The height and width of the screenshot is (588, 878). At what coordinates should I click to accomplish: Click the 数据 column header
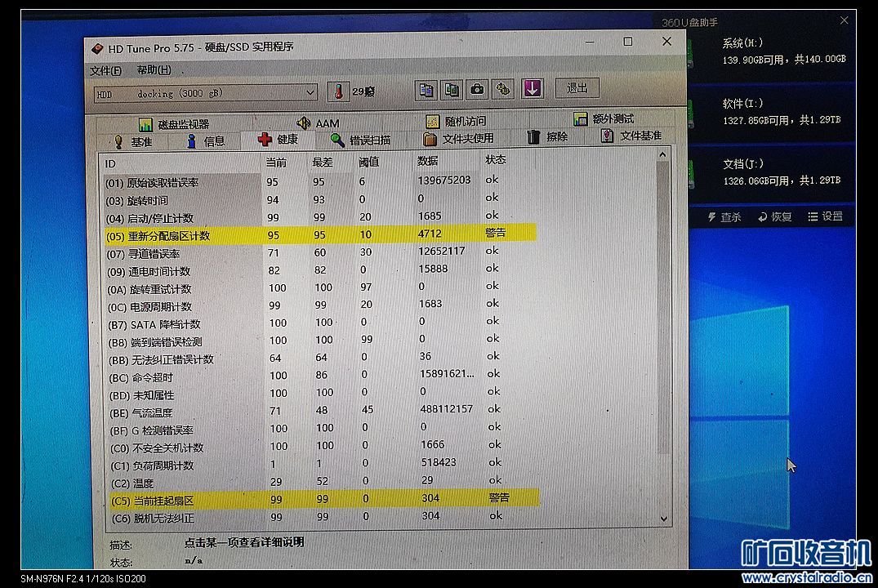tap(428, 161)
